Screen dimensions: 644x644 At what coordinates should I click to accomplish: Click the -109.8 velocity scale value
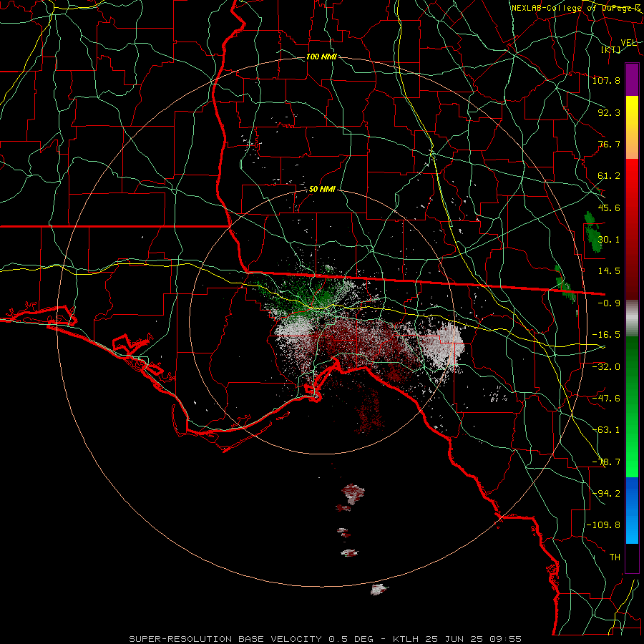click(x=603, y=525)
